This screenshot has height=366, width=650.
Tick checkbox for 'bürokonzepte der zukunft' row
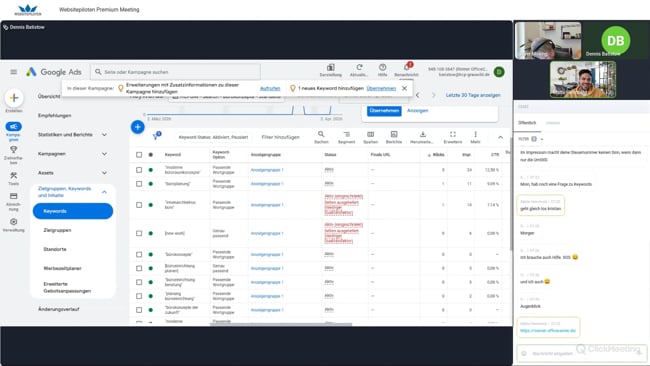139,310
